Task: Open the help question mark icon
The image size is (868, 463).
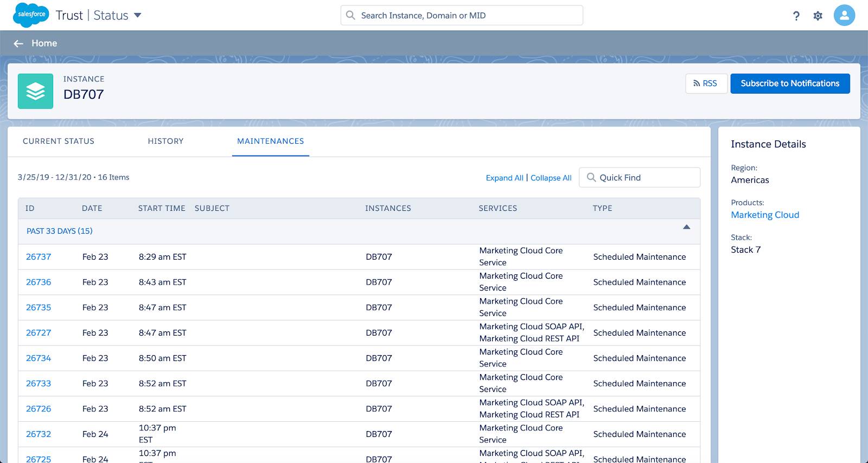Action: click(796, 16)
